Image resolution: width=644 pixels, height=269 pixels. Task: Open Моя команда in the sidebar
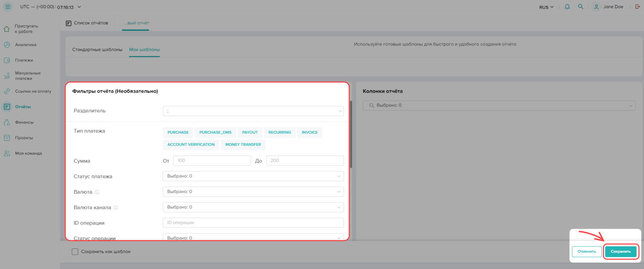tap(28, 153)
